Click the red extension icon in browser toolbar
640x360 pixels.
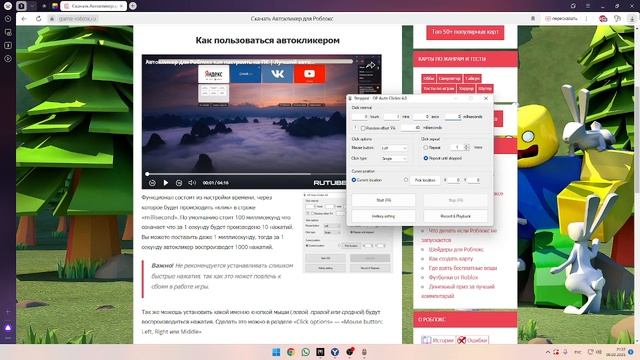coord(603,19)
